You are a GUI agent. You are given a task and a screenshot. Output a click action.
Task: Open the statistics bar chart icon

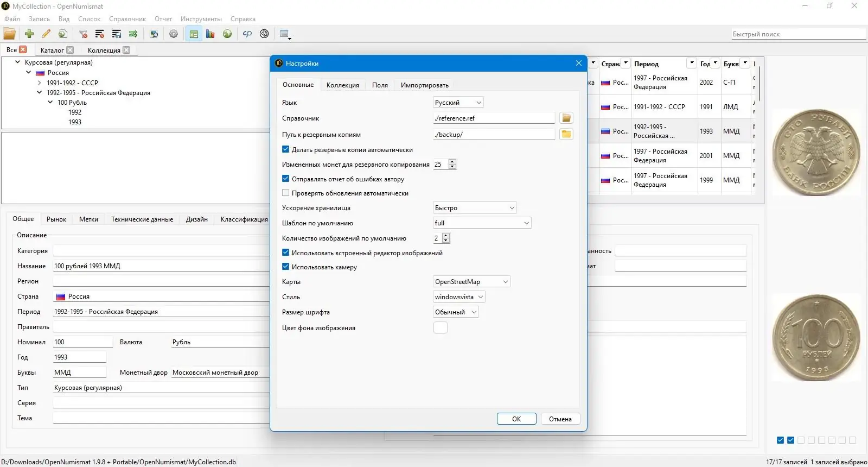[210, 34]
